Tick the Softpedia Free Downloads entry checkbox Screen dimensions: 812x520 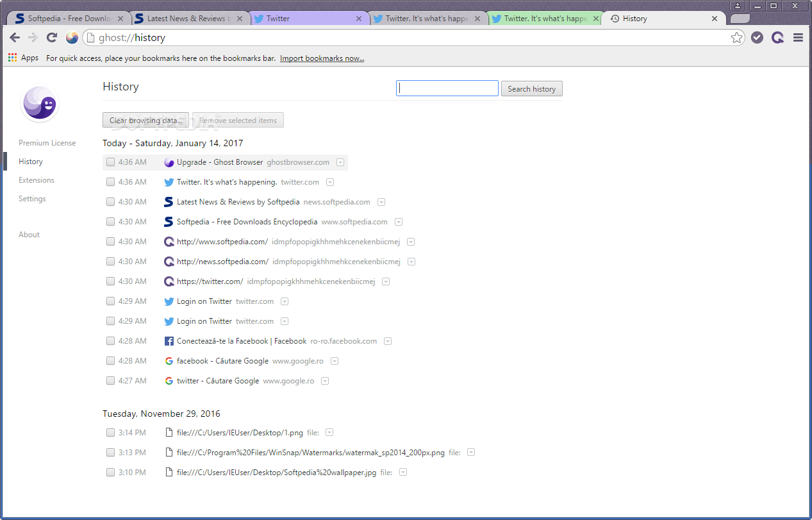coord(111,222)
